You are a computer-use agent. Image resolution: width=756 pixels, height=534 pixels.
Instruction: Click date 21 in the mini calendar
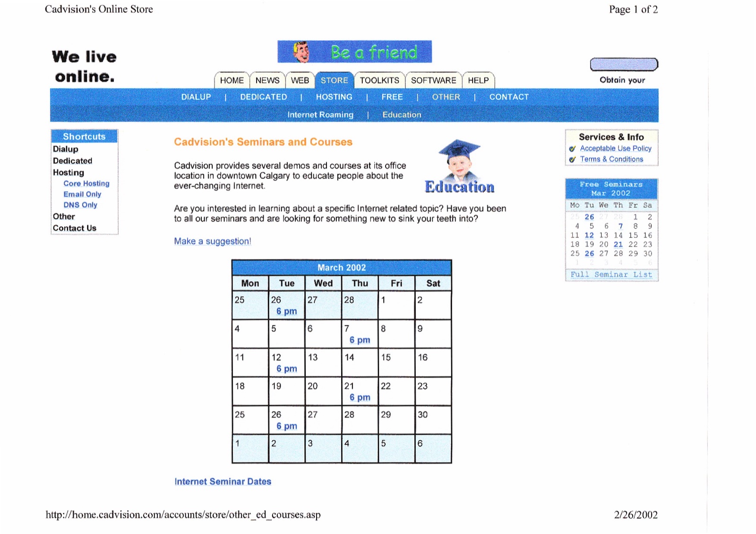[618, 245]
